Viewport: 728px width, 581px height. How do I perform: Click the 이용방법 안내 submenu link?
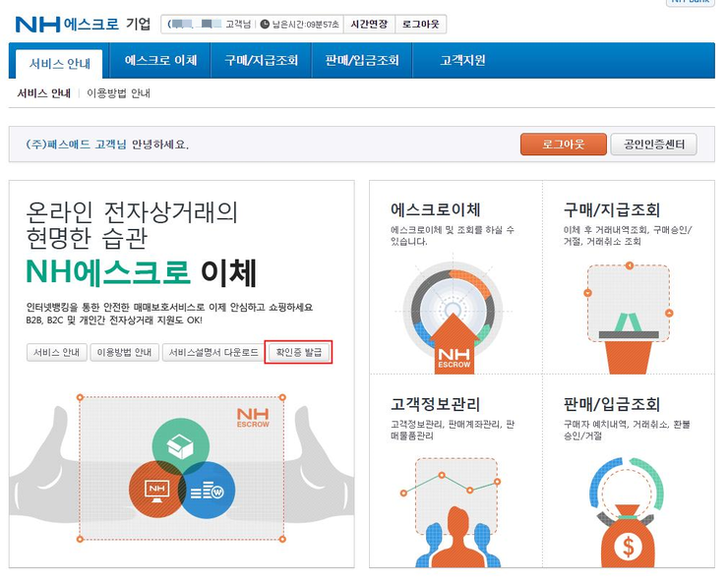[118, 93]
